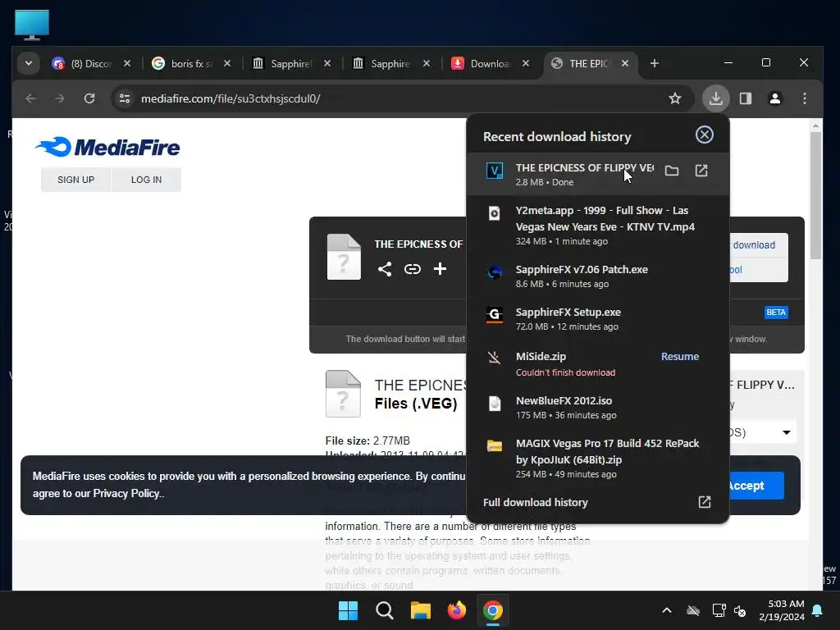The width and height of the screenshot is (840, 630).
Task: Click the MiSide.zip failed download icon
Action: click(x=495, y=358)
